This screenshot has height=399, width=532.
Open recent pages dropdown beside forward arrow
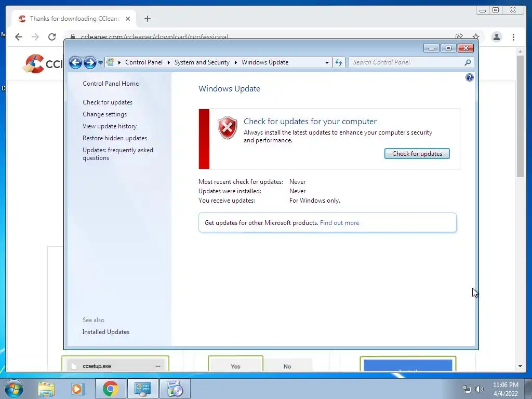tap(100, 63)
